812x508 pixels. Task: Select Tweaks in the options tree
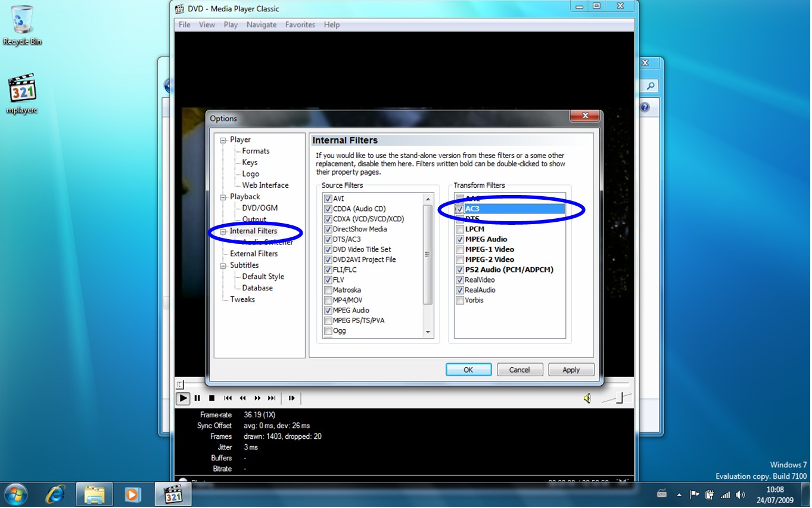pos(242,299)
